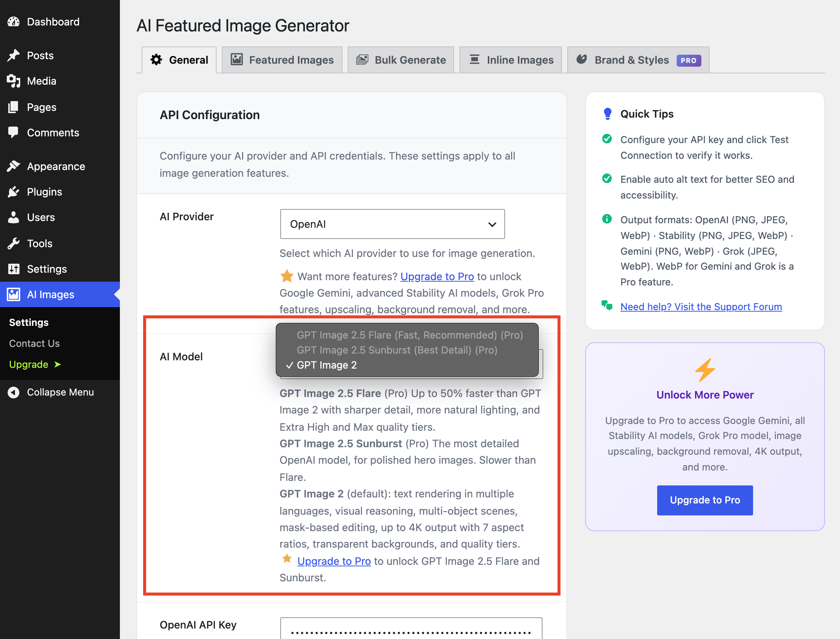This screenshot has width=840, height=639.
Task: Go to Media in sidebar
Action: [x=60, y=81]
